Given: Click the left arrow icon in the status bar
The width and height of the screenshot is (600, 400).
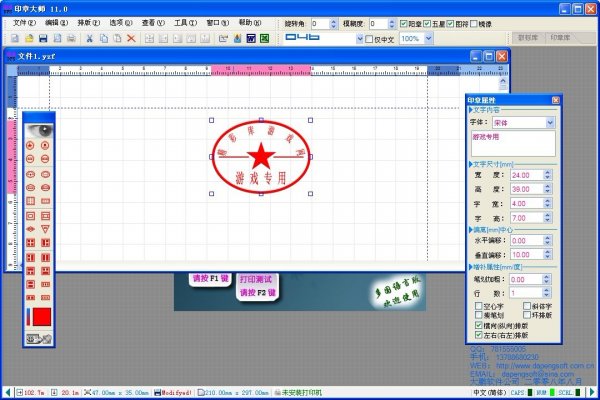Looking at the screenshot, I should pos(7,392).
